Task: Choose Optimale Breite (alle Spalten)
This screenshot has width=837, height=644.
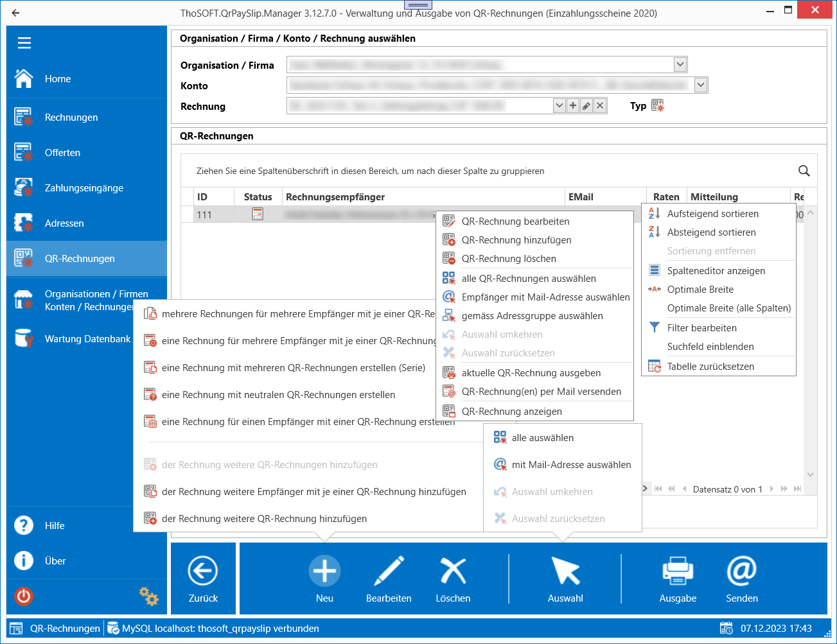Action: [x=719, y=308]
